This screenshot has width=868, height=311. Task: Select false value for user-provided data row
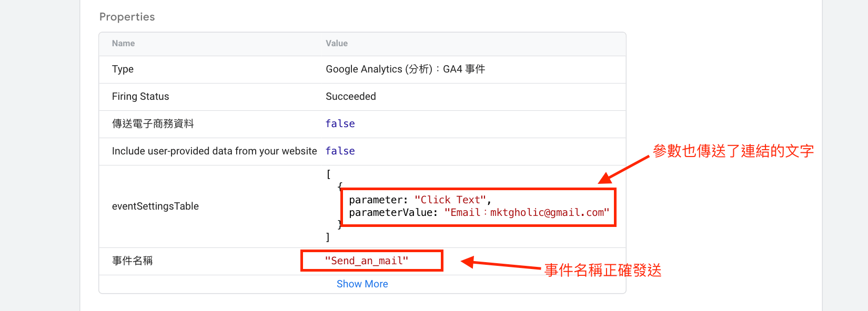(340, 151)
